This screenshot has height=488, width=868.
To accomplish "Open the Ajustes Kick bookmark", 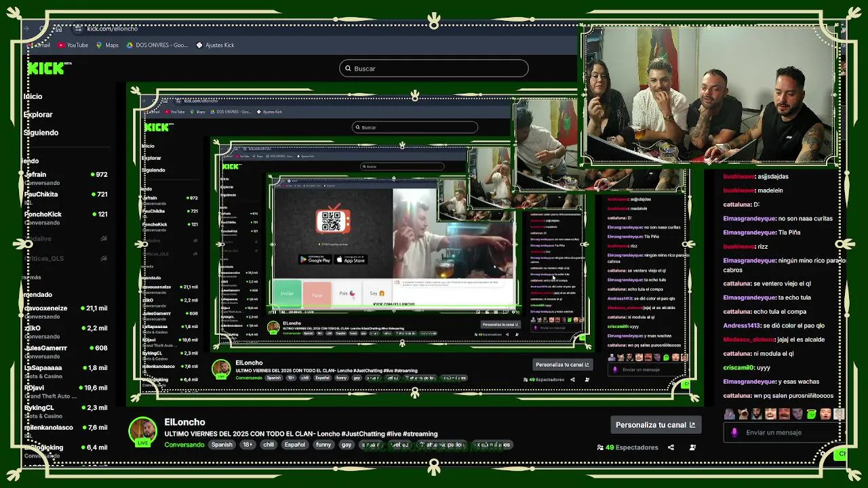I will pos(215,45).
